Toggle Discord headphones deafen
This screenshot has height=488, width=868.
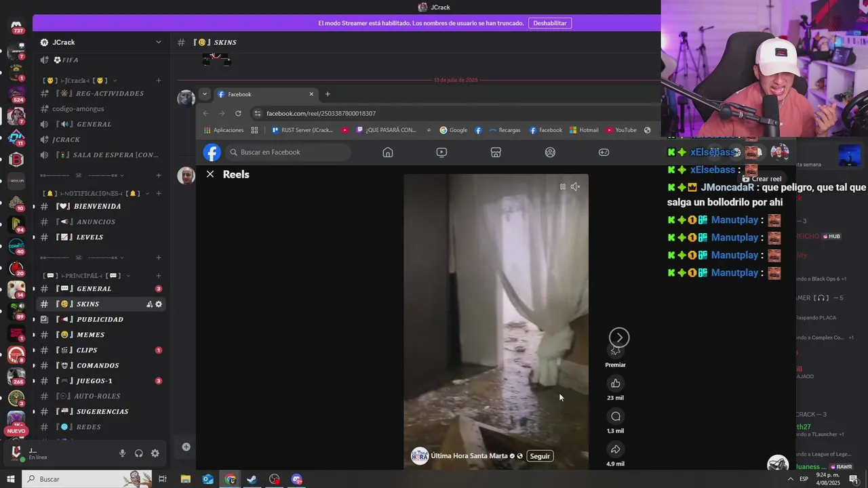point(139,453)
